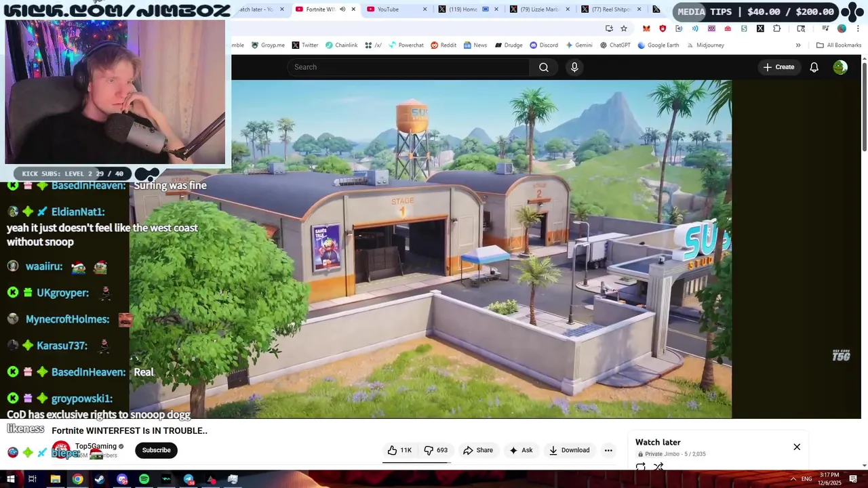The height and width of the screenshot is (488, 868).
Task: Start voice search with the microphone icon
Action: point(574,67)
